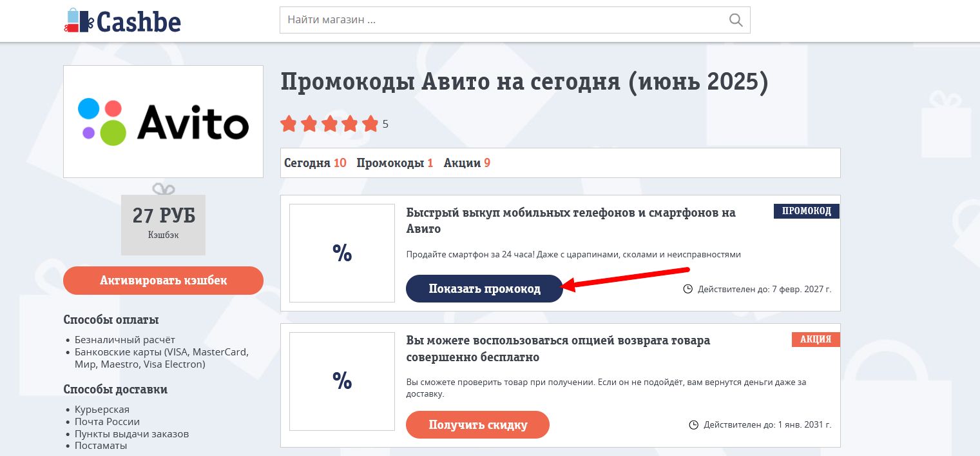Click the 'Способы оплаты' heading
The height and width of the screenshot is (456, 980).
pos(111,320)
